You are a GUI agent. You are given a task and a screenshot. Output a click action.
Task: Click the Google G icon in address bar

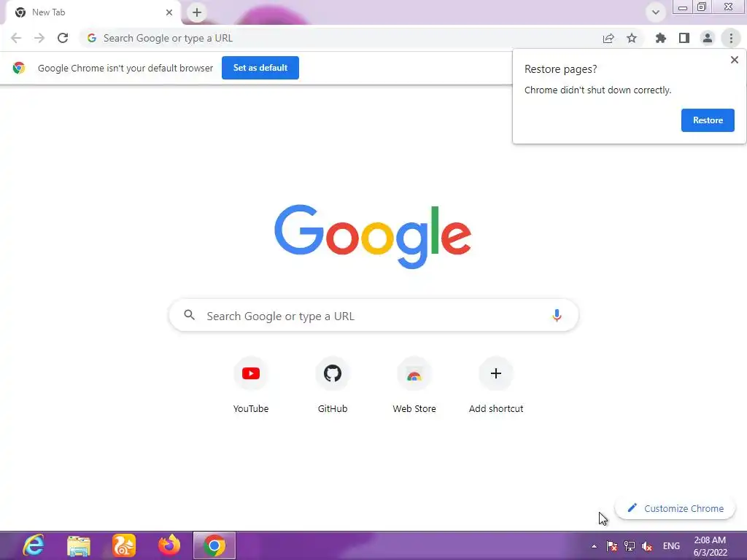[92, 38]
